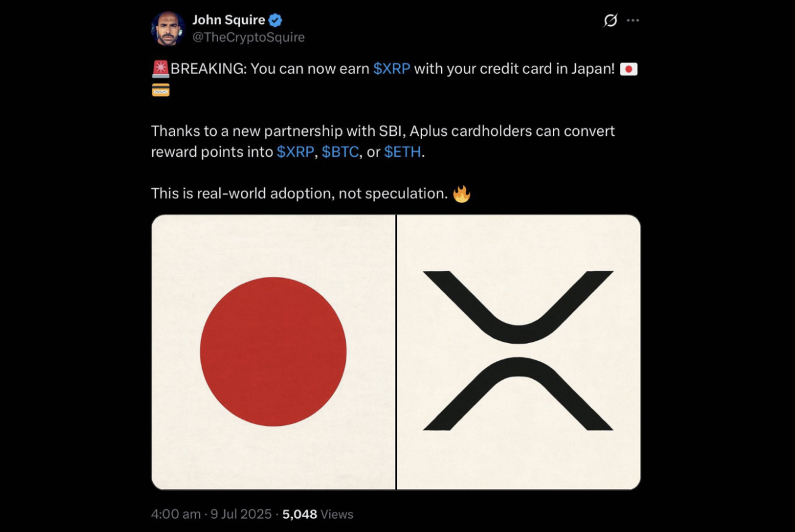Click the $XRP cashtag beside $BTC
Image resolution: width=795 pixels, height=532 pixels.
click(295, 152)
